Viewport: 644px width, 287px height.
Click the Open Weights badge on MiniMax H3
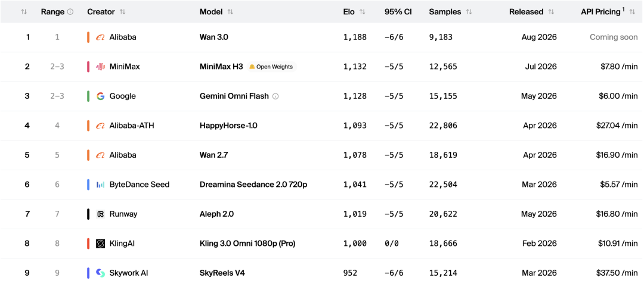(272, 67)
